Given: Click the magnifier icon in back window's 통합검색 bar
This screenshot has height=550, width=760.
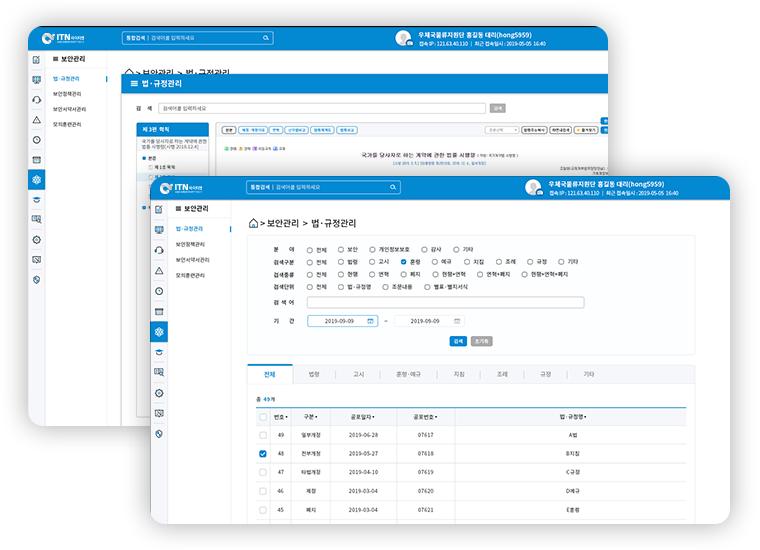Looking at the screenshot, I should pyautogui.click(x=266, y=38).
